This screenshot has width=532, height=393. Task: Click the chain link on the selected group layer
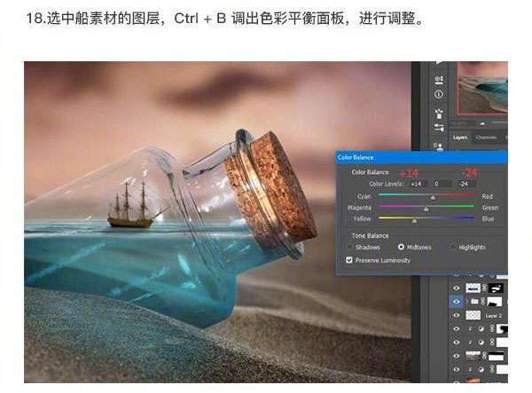pyautogui.click(x=483, y=302)
